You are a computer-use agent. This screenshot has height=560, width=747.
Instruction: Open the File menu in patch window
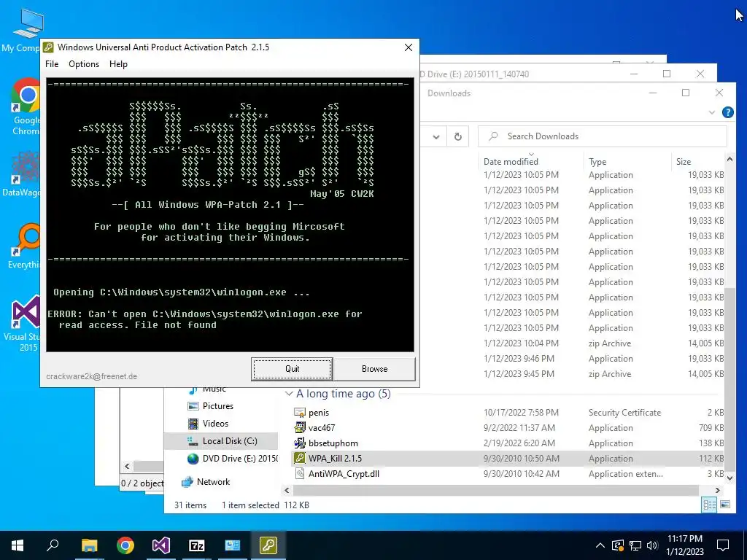(x=52, y=64)
